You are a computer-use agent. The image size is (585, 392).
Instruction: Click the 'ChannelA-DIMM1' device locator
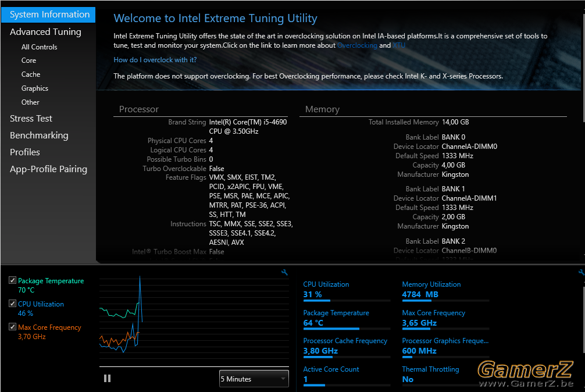pos(469,198)
